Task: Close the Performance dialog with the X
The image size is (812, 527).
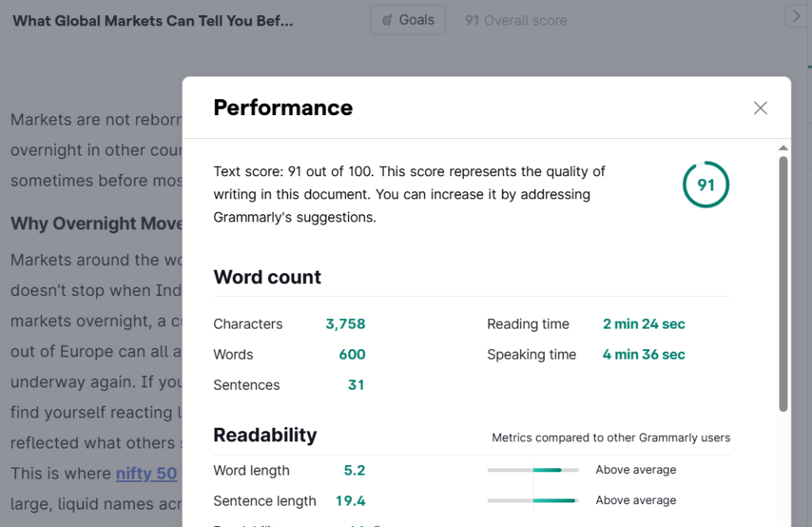Action: coord(760,108)
